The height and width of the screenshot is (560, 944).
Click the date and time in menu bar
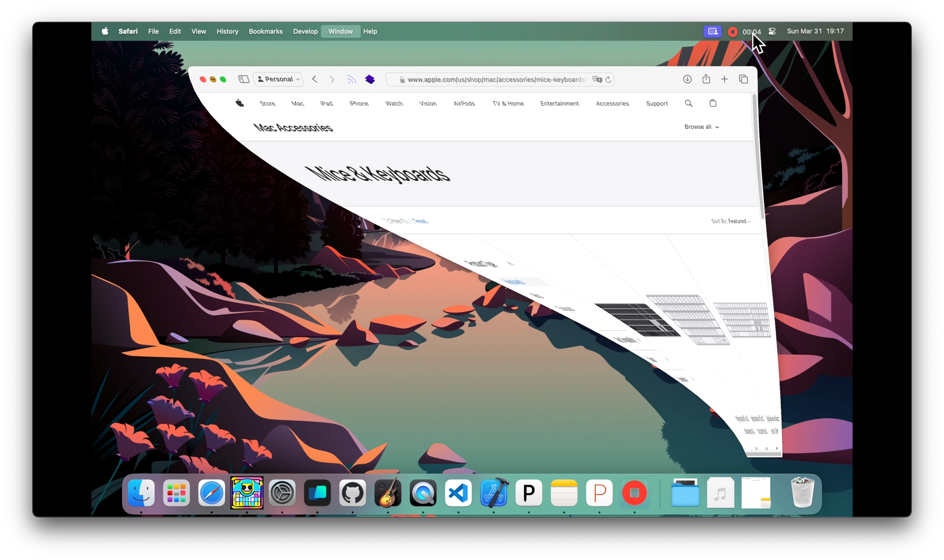coord(815,31)
